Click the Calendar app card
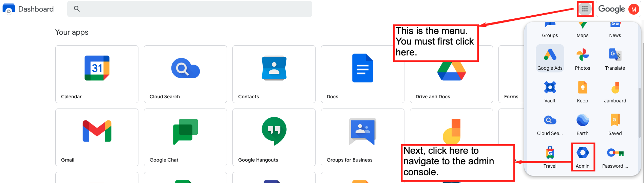The image size is (644, 183). 97,74
